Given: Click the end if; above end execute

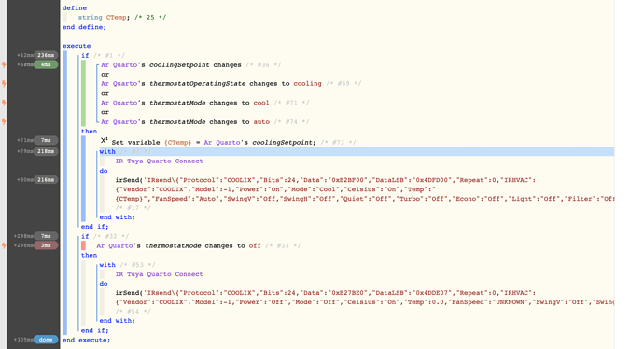Looking at the screenshot, I should [x=95, y=330].
